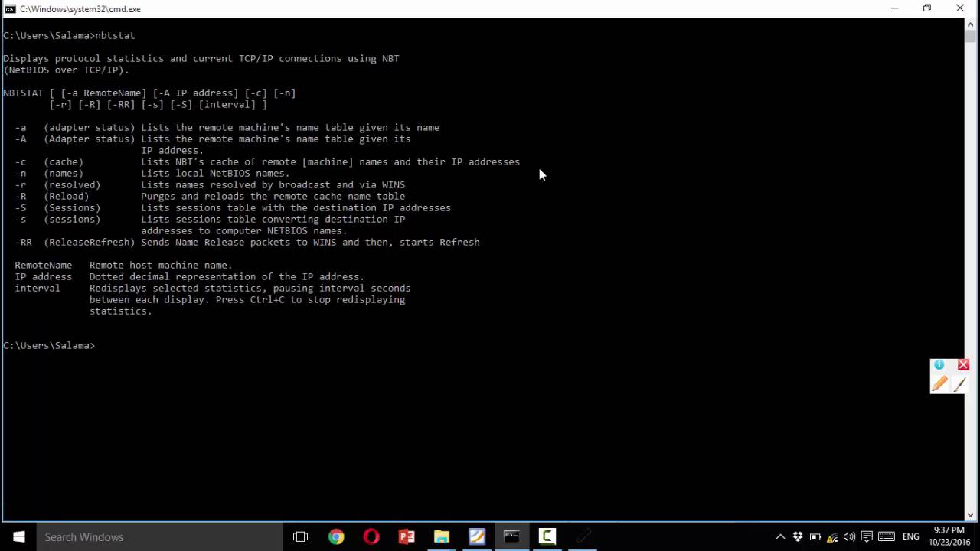Click the Windows Start button
The width and height of the screenshot is (980, 551).
click(18, 536)
